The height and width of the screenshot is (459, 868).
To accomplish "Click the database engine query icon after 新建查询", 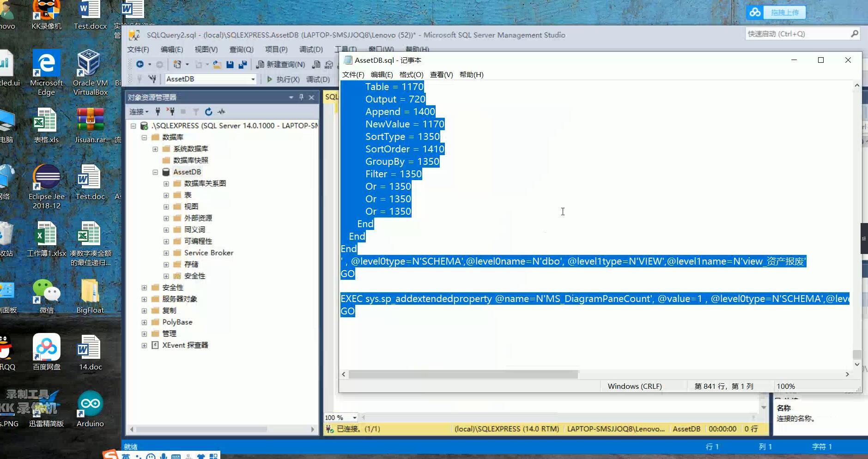I will pos(316,64).
